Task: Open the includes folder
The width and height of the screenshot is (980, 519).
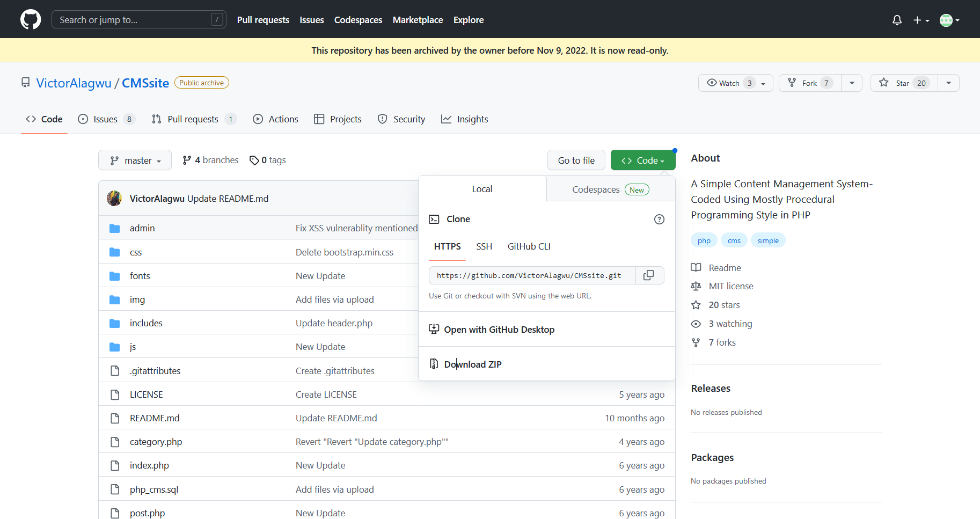Action: click(x=146, y=323)
